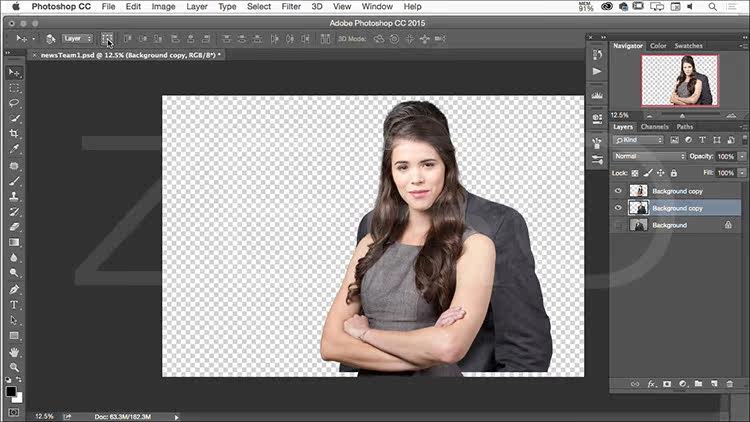Select the Dodge tool
Image resolution: width=750 pixels, height=422 pixels.
[x=14, y=273]
